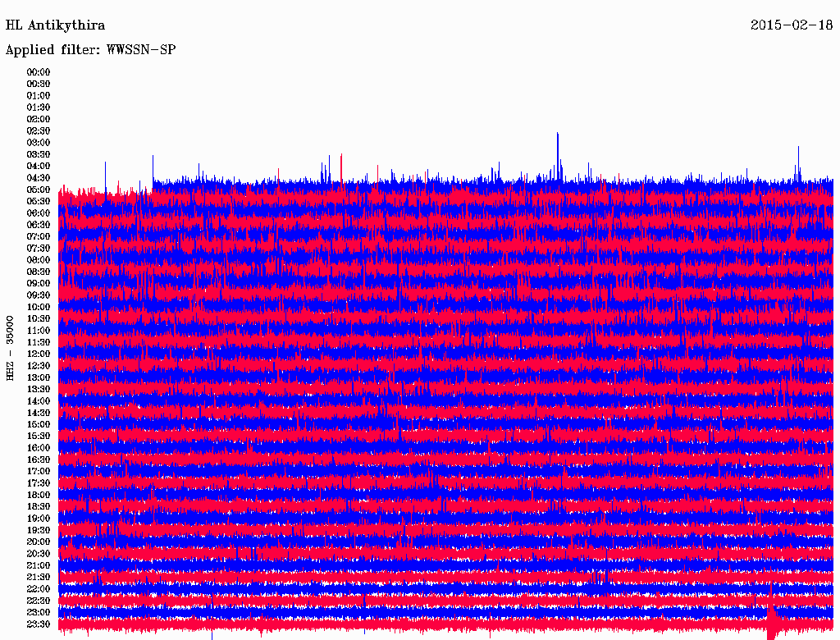Click the 11:30 time label

[39, 342]
